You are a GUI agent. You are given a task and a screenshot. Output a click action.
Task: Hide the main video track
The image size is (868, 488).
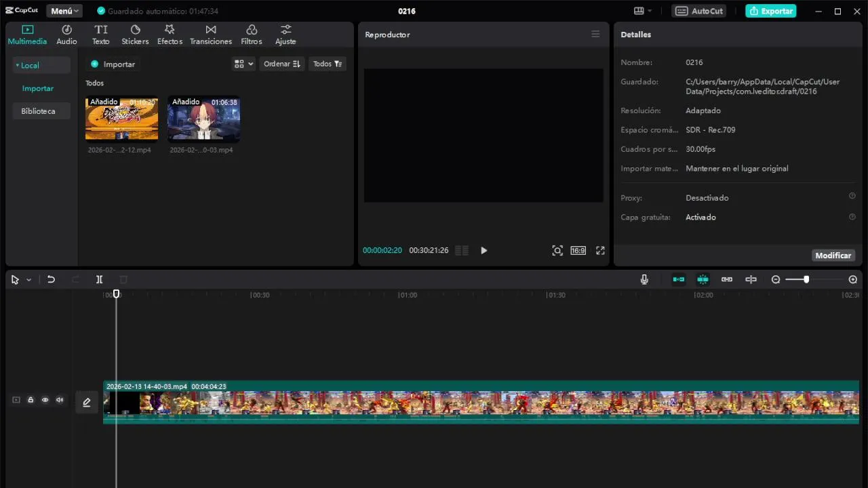45,400
